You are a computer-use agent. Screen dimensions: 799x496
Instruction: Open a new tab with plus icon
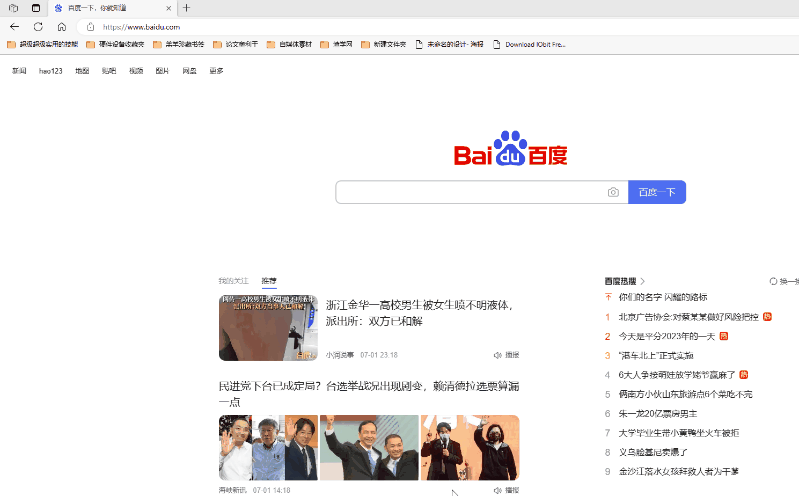(x=187, y=8)
